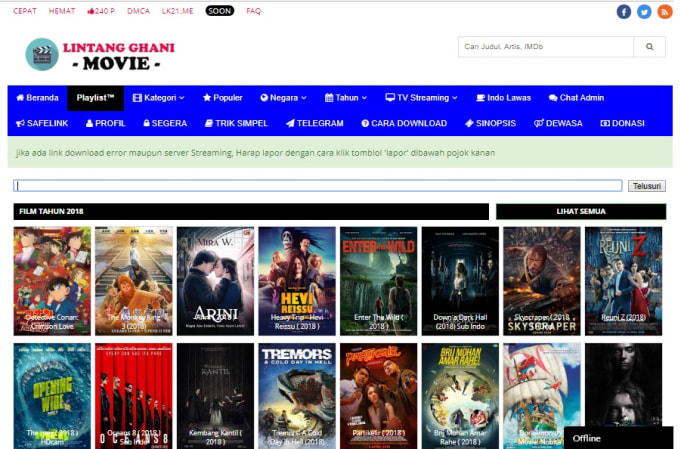Open The Meg Opening Wide poster
680x449 pixels.
[x=52, y=396]
